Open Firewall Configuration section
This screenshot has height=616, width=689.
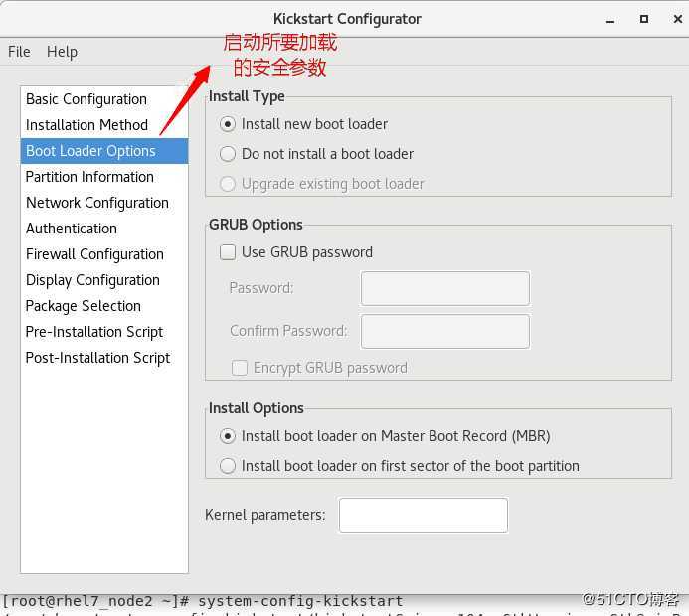click(x=104, y=254)
